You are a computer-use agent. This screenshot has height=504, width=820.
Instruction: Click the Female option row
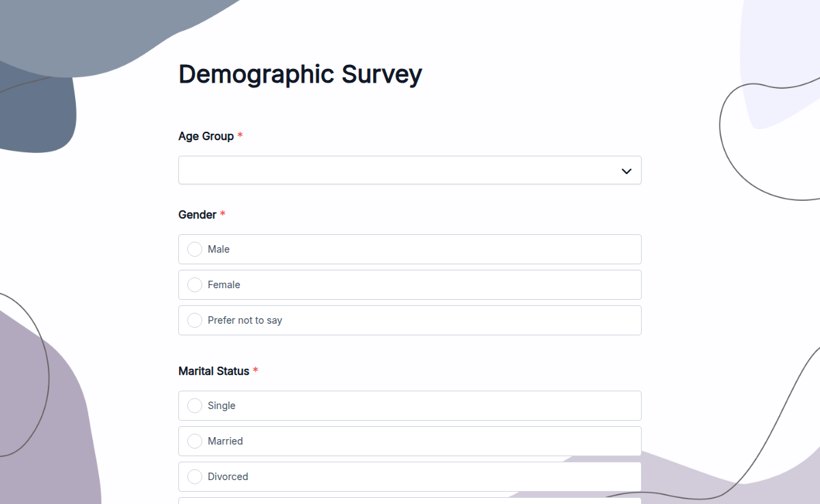pos(410,285)
